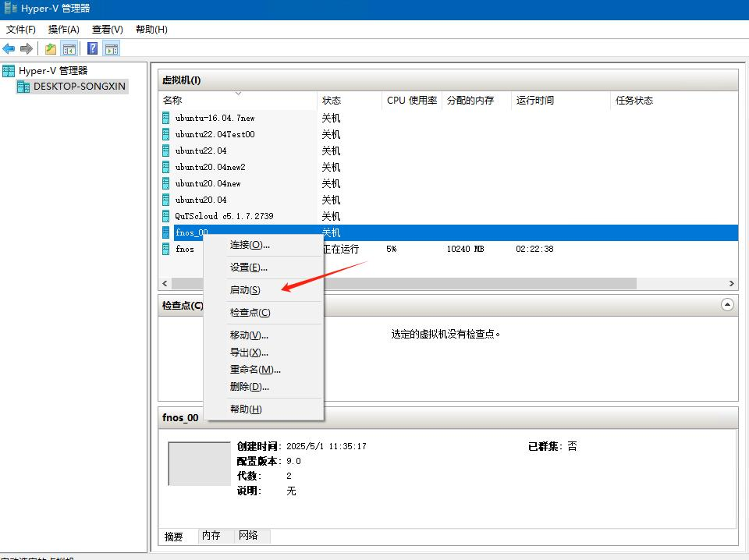Switch to the 摘要 tab

[174, 537]
